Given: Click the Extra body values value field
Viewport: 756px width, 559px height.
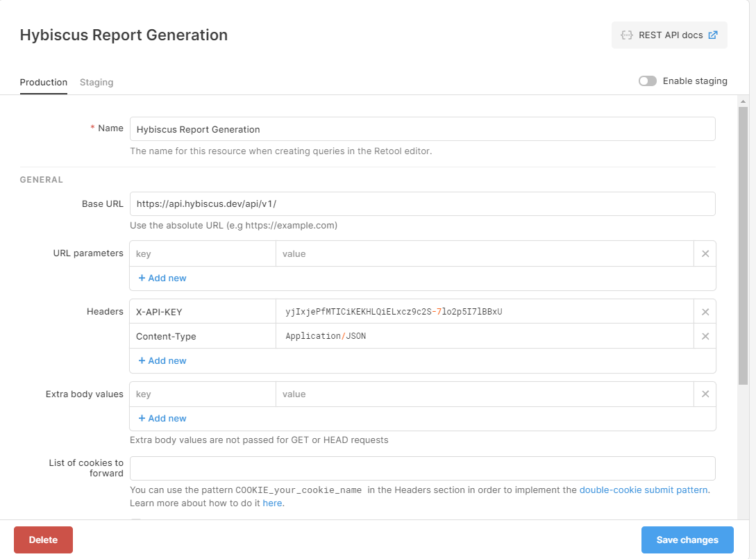Looking at the screenshot, I should coord(485,394).
